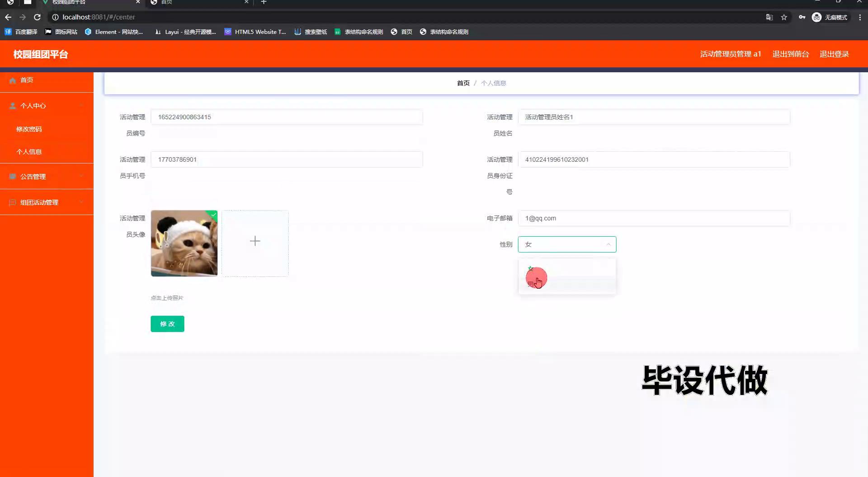Viewport: 868px width, 477px height.
Task: Select 修改密码 in sidebar
Action: tap(29, 129)
